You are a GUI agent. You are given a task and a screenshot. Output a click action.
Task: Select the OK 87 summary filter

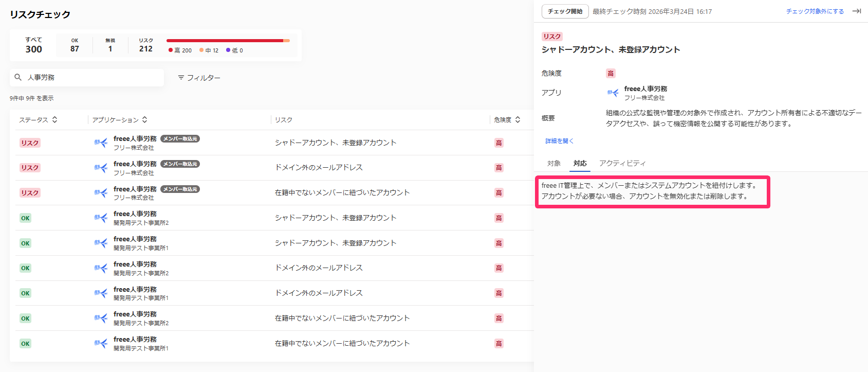75,45
